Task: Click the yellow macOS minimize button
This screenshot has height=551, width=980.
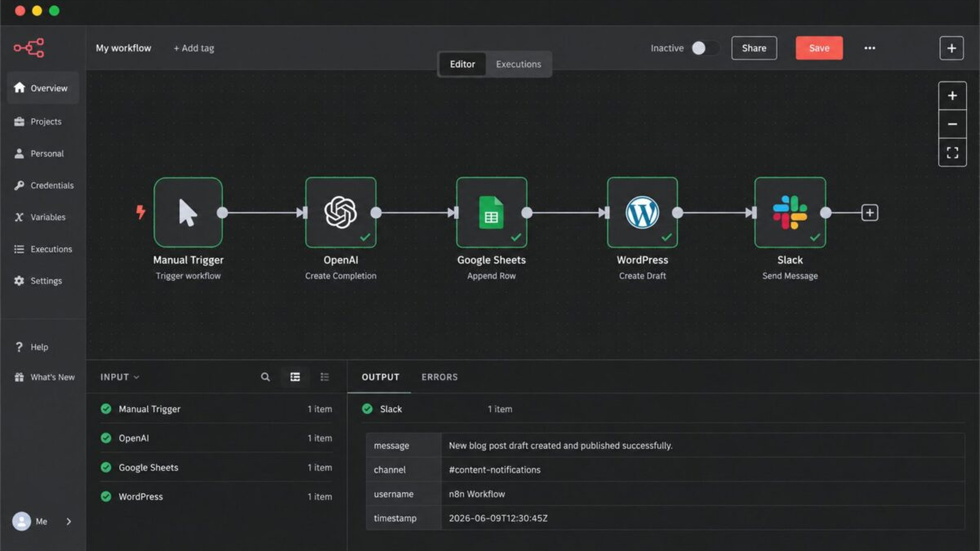Action: (37, 11)
